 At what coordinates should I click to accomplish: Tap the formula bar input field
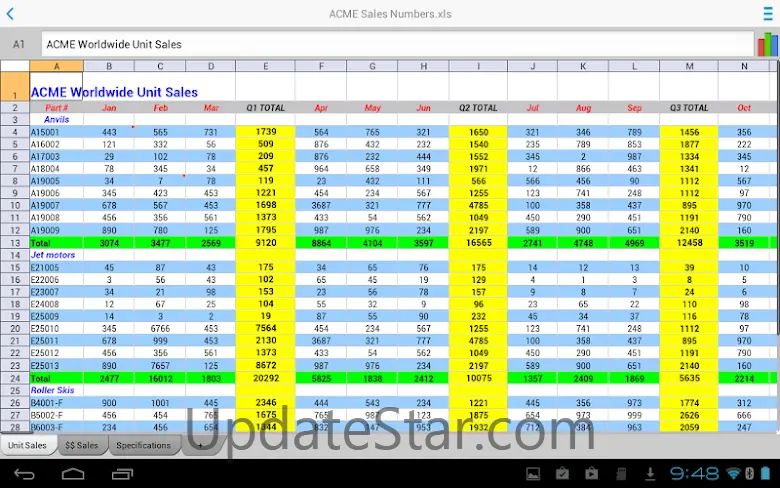click(x=397, y=44)
